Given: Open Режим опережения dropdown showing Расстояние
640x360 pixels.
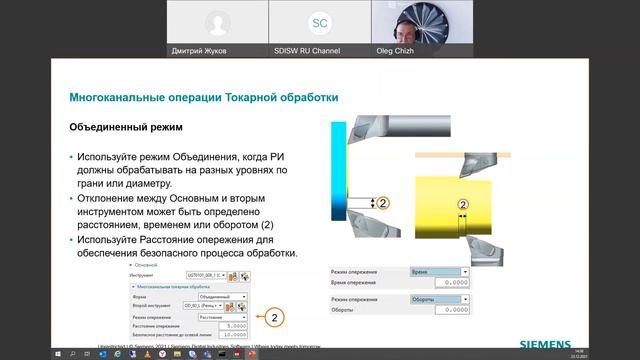Looking at the screenshot, I should click(222, 317).
